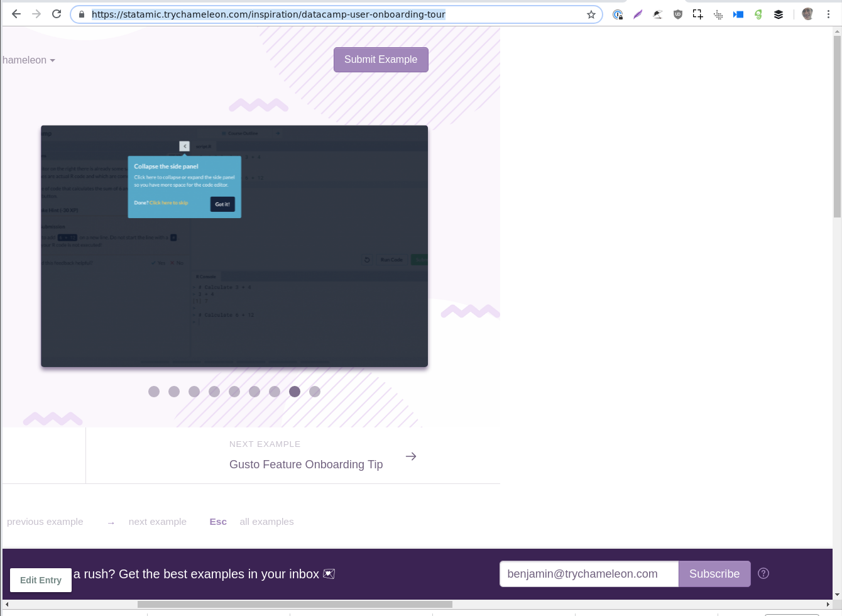Click the 'Collapse the side panel' tooltip heading

pyautogui.click(x=166, y=167)
